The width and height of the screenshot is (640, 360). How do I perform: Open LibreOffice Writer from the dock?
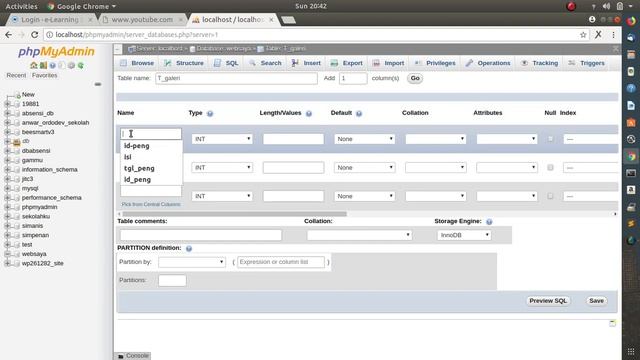(631, 105)
